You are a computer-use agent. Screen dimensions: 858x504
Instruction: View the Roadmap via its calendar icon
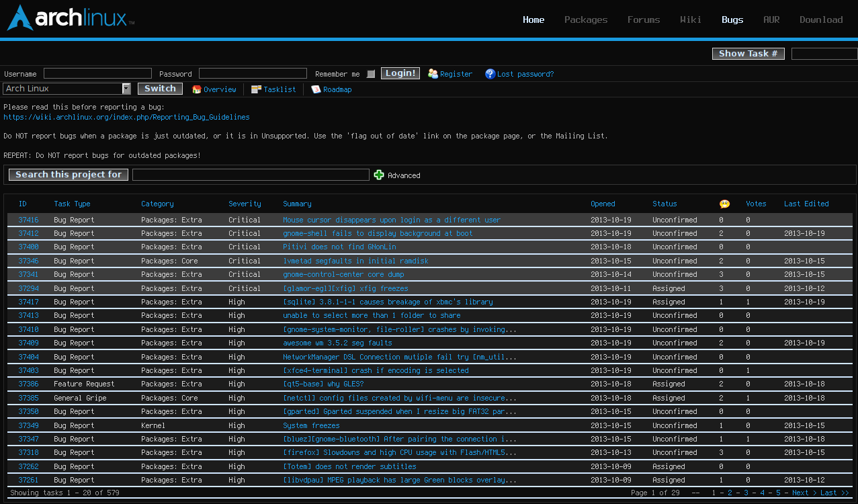tap(315, 89)
